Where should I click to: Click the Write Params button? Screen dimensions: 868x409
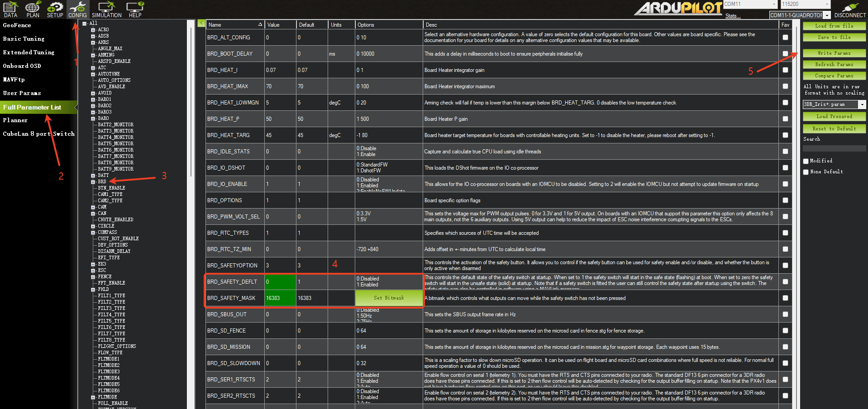point(834,53)
